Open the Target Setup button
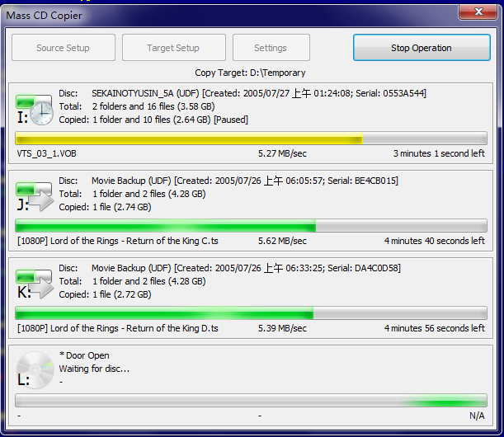The width and height of the screenshot is (504, 437). click(173, 48)
